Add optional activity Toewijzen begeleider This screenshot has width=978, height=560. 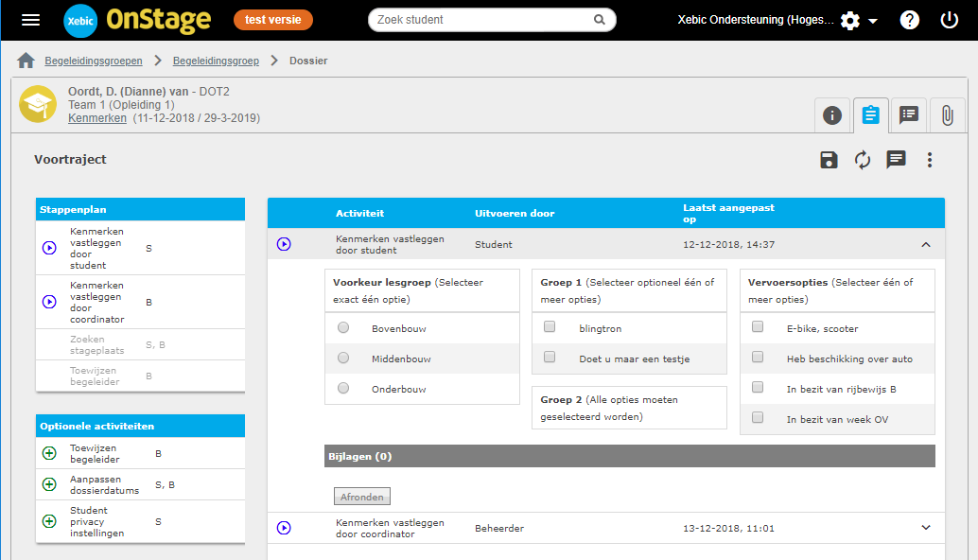(x=49, y=453)
